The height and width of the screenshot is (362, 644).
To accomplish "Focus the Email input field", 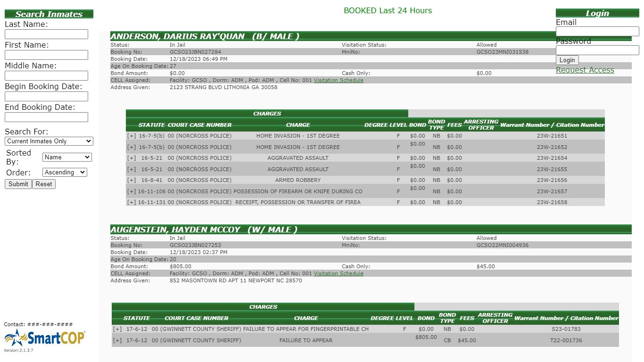I will point(597,32).
